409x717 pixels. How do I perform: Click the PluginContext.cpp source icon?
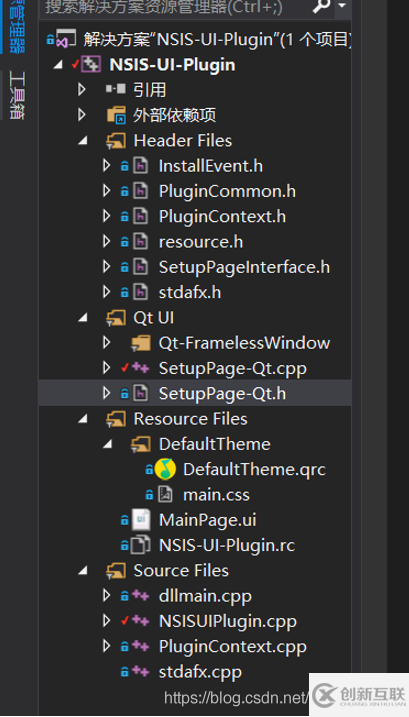click(x=140, y=646)
